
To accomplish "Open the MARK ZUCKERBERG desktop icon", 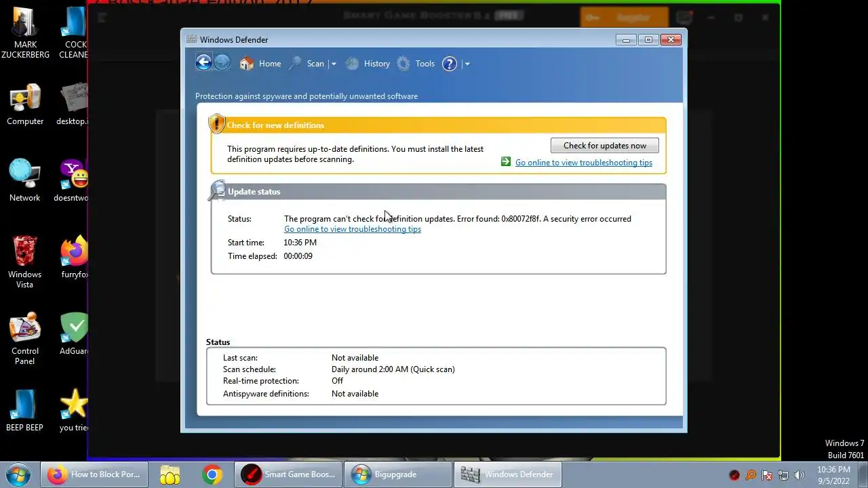I will 25,33.
